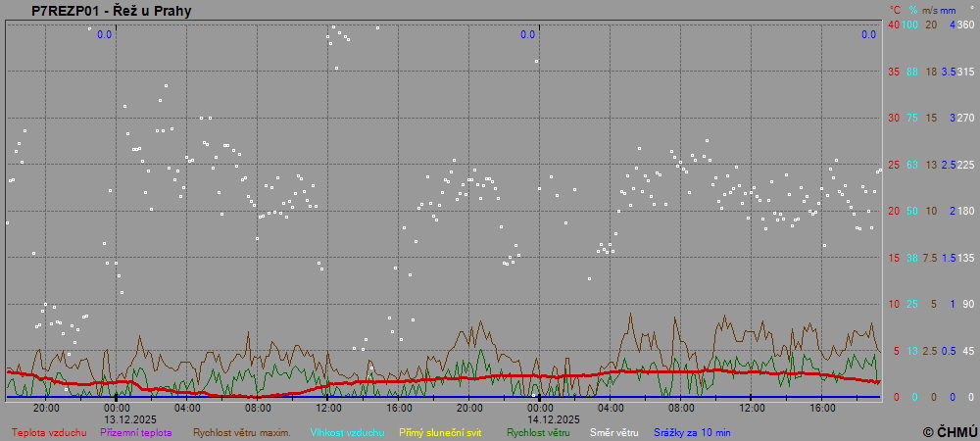
Task: Toggle the purple "Přízemní teplota" legend entry
Action: pos(136,432)
